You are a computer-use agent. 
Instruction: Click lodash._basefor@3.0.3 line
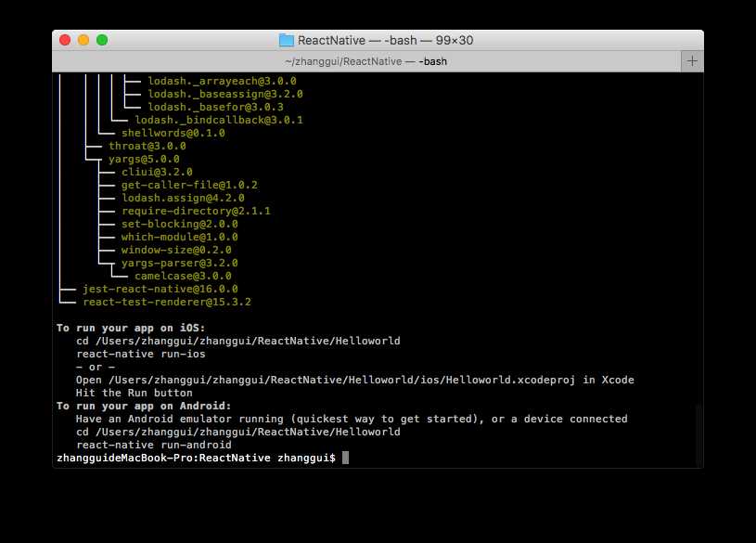[x=215, y=107]
